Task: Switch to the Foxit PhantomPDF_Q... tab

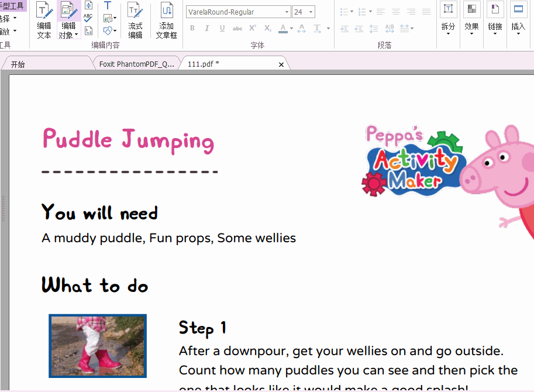Action: click(136, 64)
